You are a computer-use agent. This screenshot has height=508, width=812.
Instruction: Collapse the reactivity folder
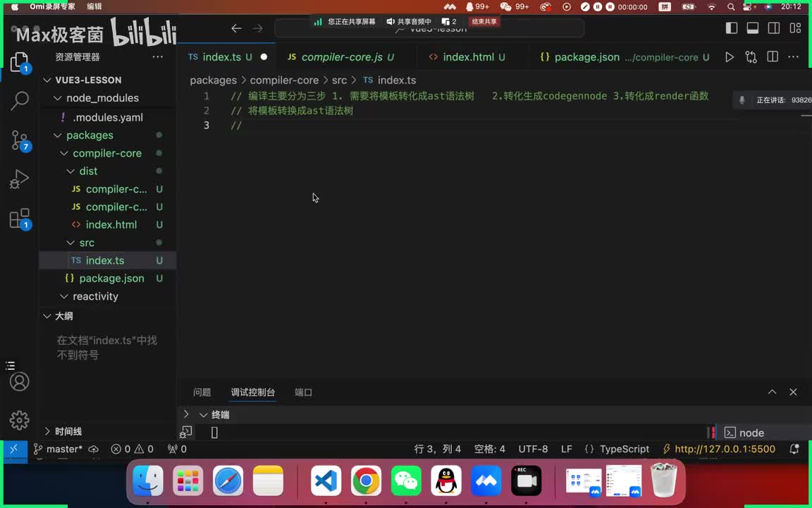tap(108, 296)
